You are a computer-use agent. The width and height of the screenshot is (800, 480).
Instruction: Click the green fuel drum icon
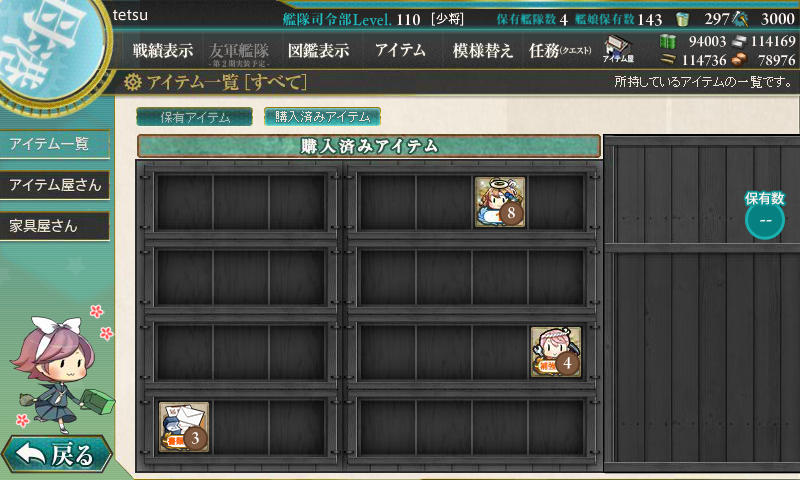coord(667,41)
